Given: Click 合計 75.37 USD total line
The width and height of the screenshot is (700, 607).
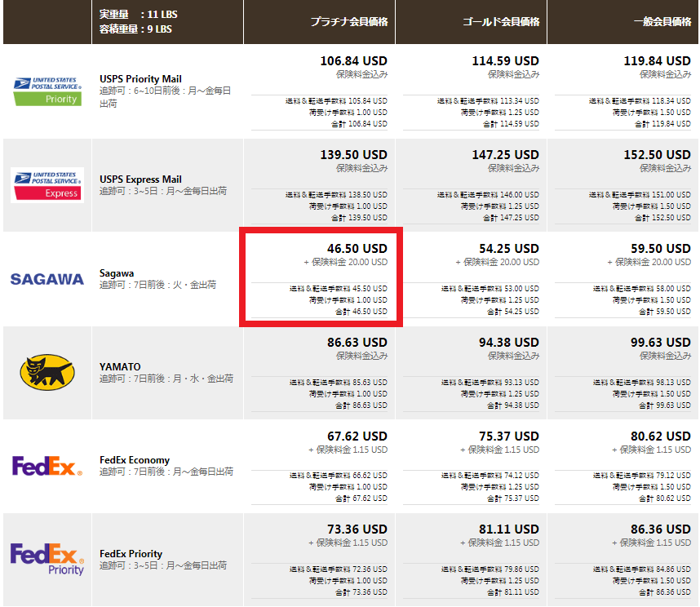Looking at the screenshot, I should click(x=513, y=498).
